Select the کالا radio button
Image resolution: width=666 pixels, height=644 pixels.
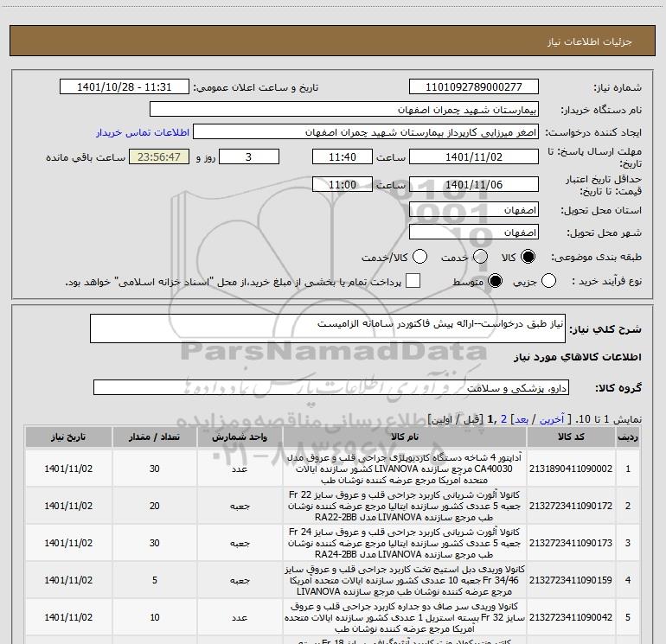(528, 257)
